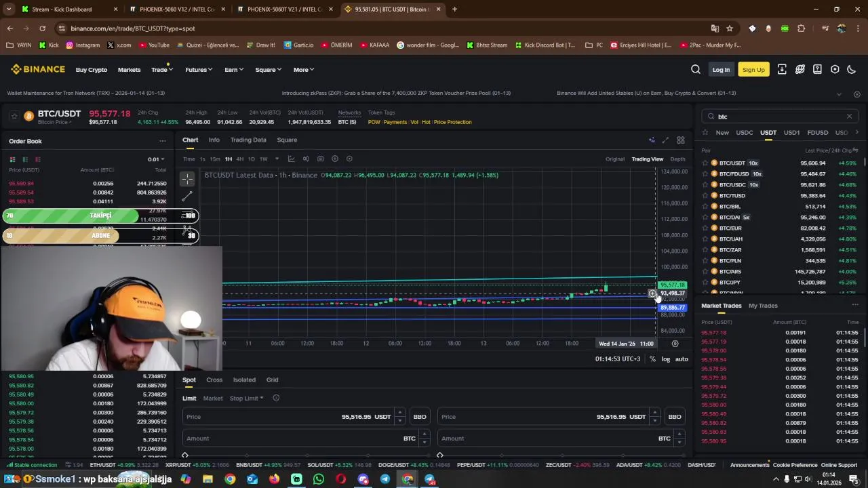Select the 1W chart interval

(x=264, y=159)
